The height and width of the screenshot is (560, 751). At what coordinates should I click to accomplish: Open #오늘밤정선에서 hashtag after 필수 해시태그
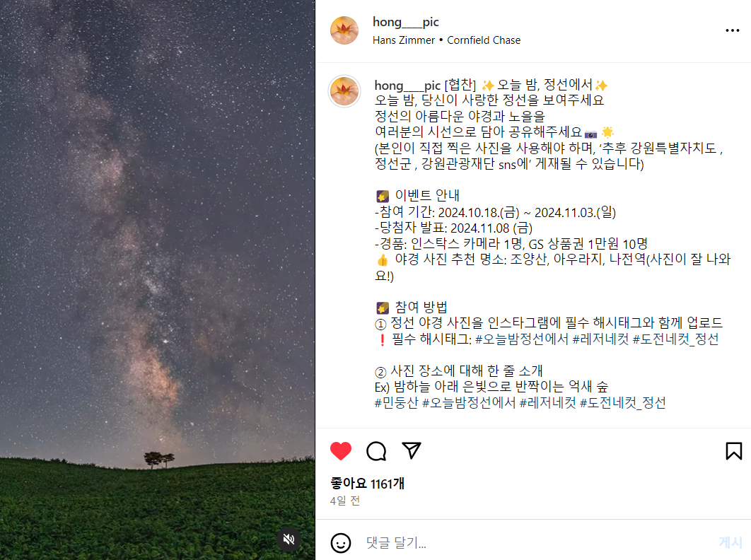522,339
